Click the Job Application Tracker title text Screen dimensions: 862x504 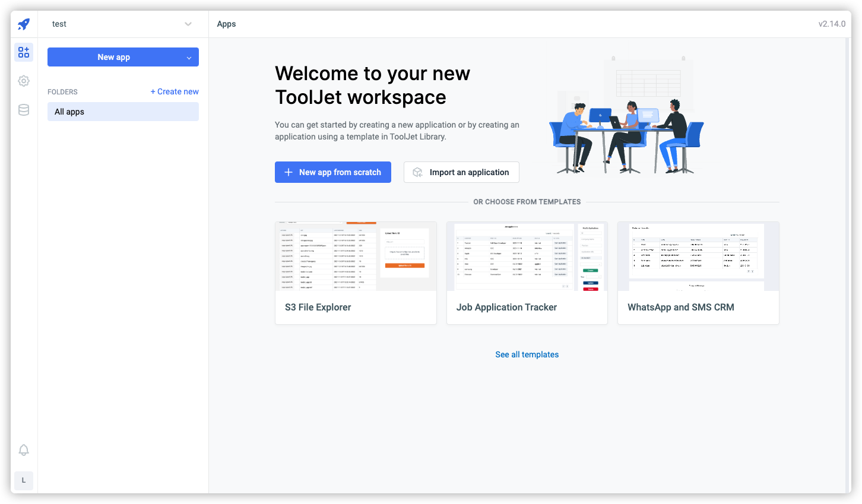coord(506,307)
